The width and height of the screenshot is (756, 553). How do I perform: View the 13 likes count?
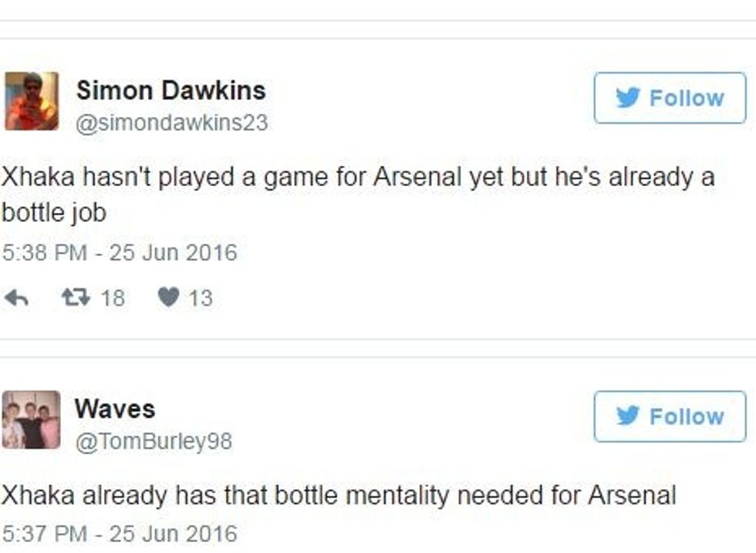200,298
